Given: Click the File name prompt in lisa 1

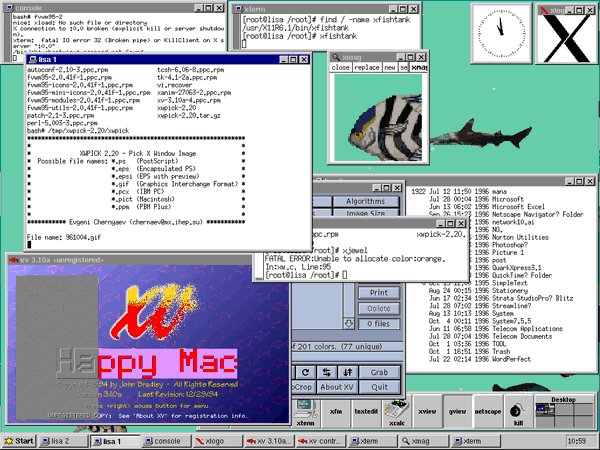Looking at the screenshot, I should coord(64,237).
